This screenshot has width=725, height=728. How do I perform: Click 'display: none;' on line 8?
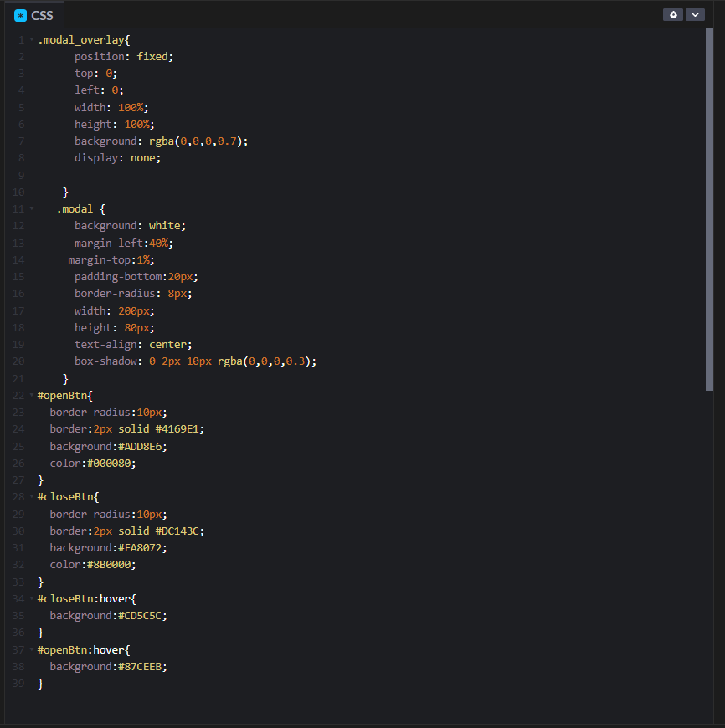click(118, 158)
